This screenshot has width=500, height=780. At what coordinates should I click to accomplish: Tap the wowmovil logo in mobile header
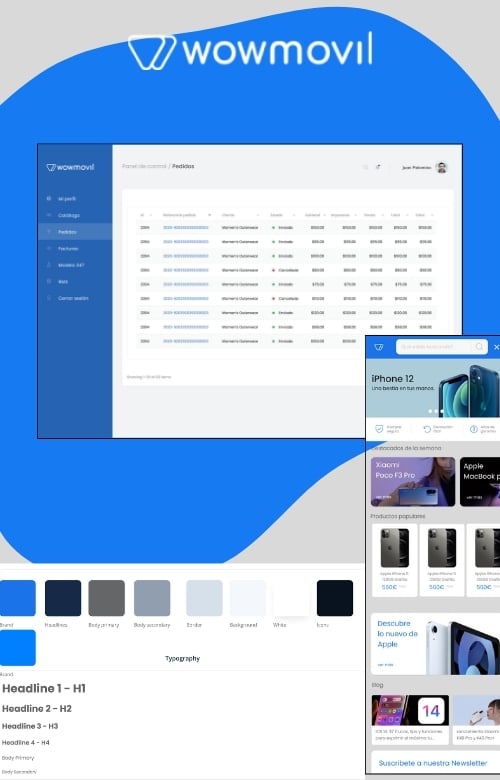pos(379,347)
